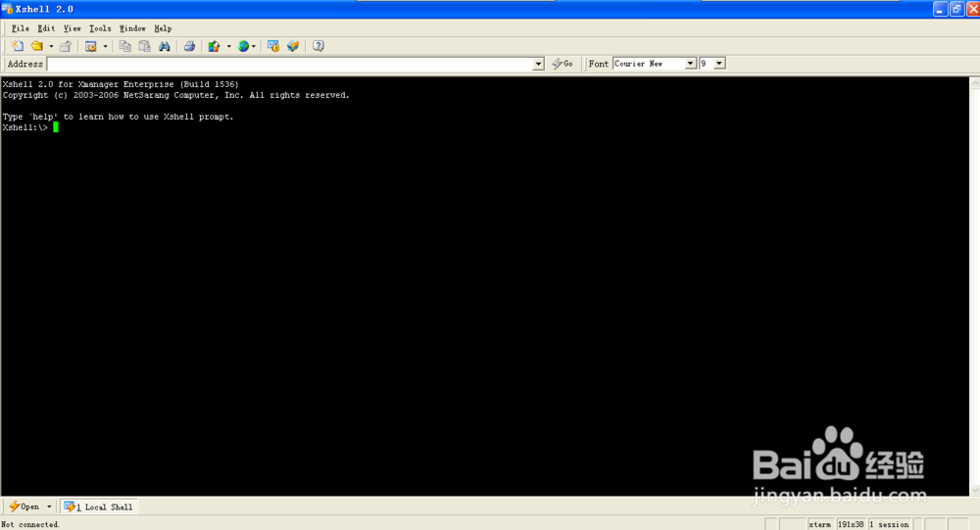Image resolution: width=980 pixels, height=530 pixels.
Task: Click the Open button in bottom bar
Action: pos(24,506)
